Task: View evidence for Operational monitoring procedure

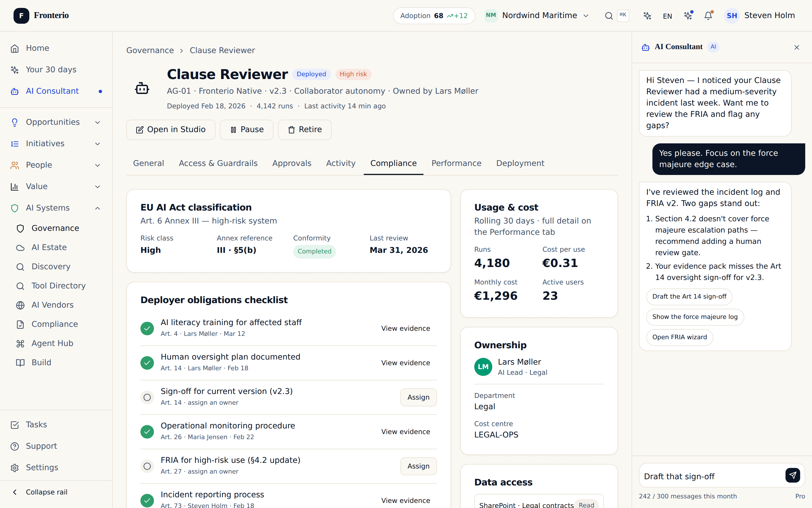Action: [405, 432]
